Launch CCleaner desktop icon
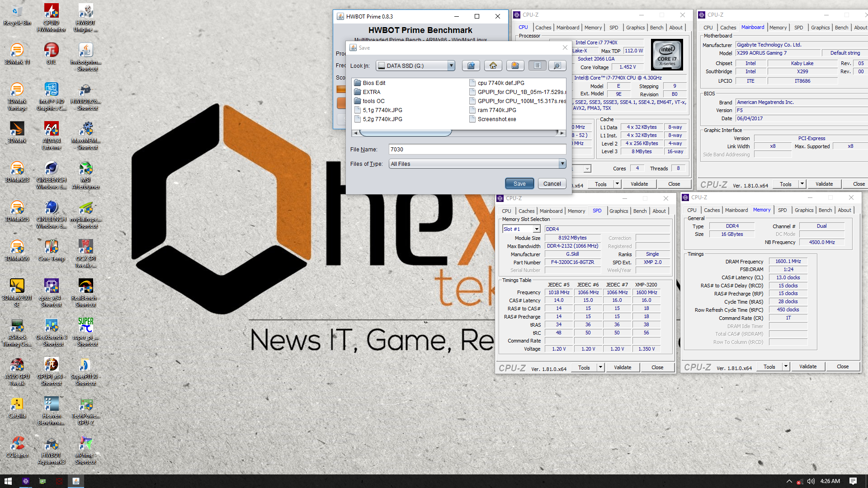This screenshot has height=488, width=868. 17,447
